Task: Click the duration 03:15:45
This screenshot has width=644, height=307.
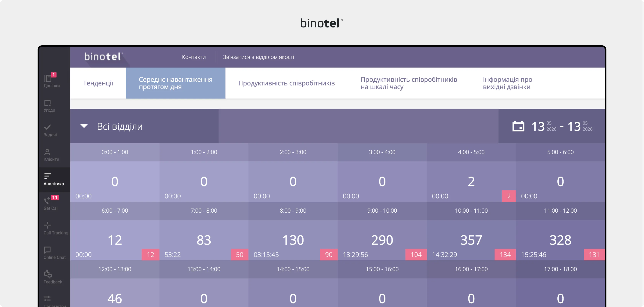Action: point(266,255)
